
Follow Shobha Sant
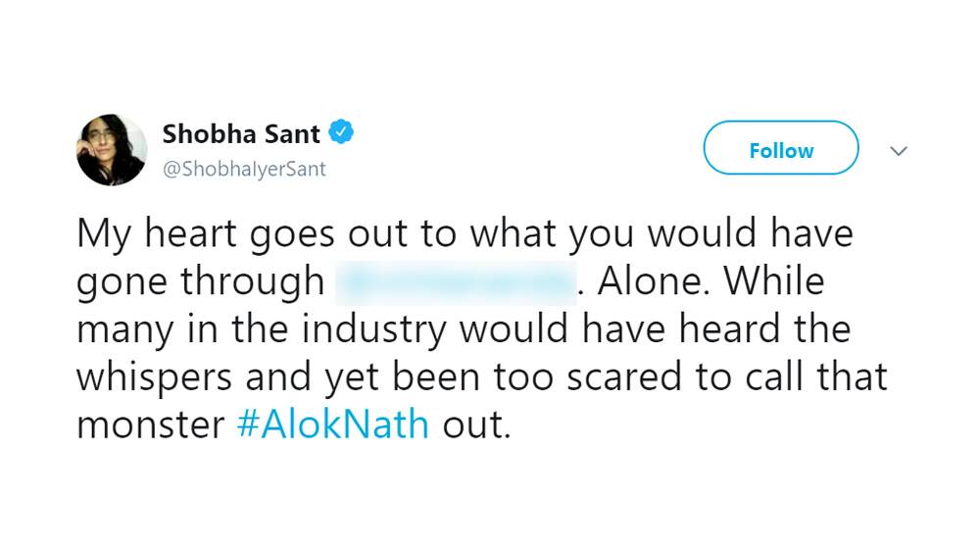click(781, 148)
